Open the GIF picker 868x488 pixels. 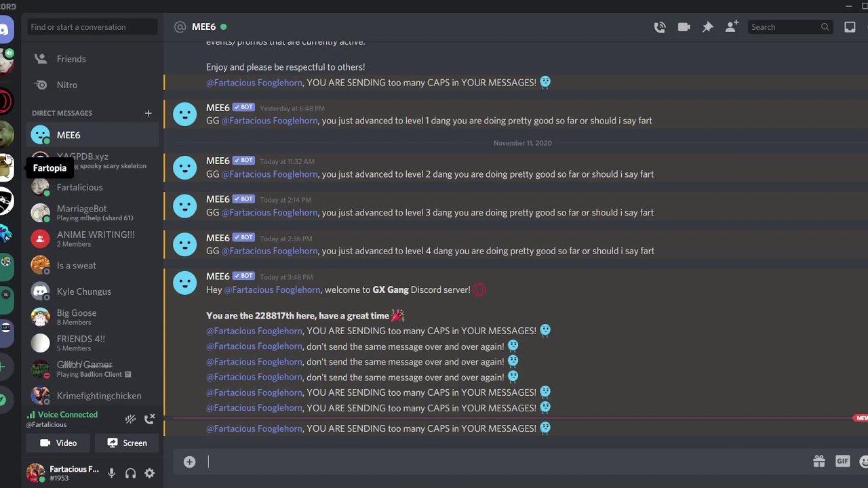click(x=842, y=462)
